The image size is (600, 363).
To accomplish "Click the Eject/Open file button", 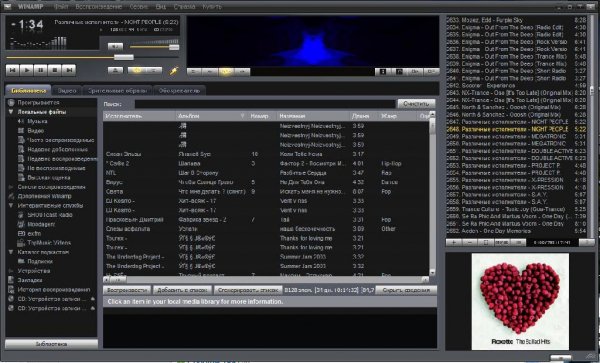I will [115, 70].
